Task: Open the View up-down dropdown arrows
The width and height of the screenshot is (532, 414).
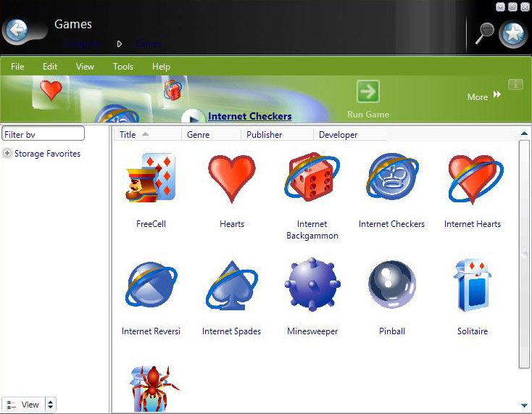Action: (51, 405)
